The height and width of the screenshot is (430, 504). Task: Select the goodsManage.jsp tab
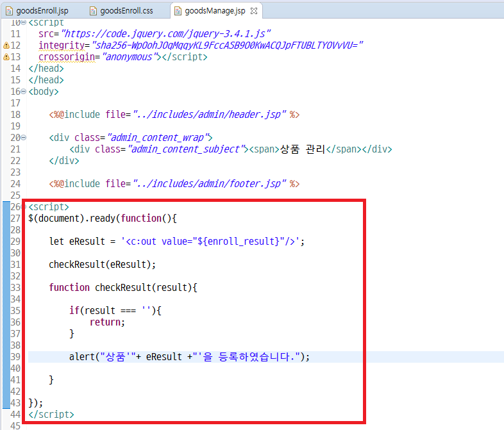pos(215,11)
